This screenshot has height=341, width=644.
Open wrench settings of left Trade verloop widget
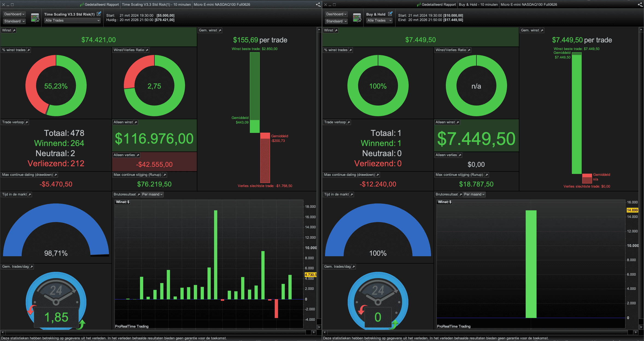(27, 122)
